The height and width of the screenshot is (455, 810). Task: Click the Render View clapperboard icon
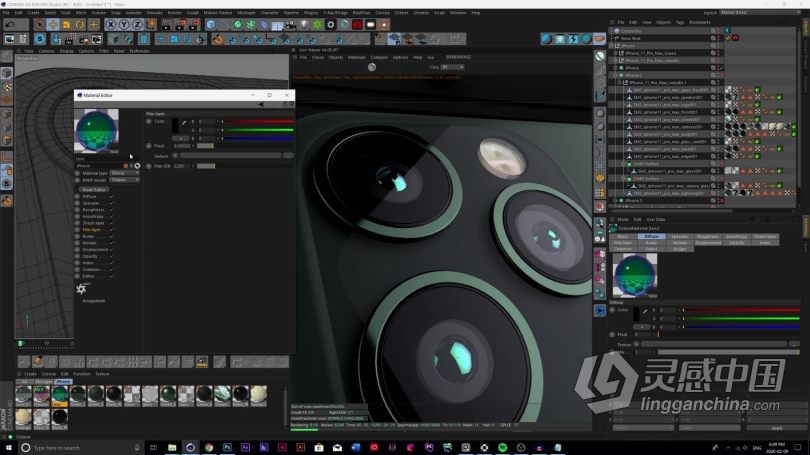click(166, 24)
